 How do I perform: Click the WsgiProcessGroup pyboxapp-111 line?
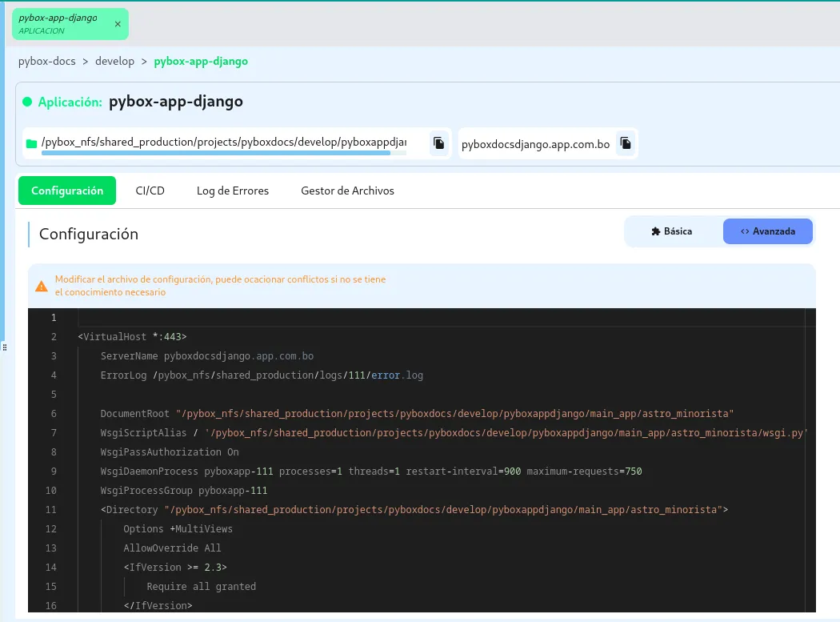[x=184, y=491]
